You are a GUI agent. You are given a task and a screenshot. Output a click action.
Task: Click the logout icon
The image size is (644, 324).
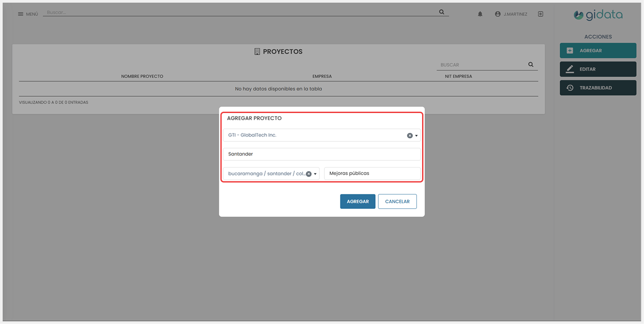541,14
